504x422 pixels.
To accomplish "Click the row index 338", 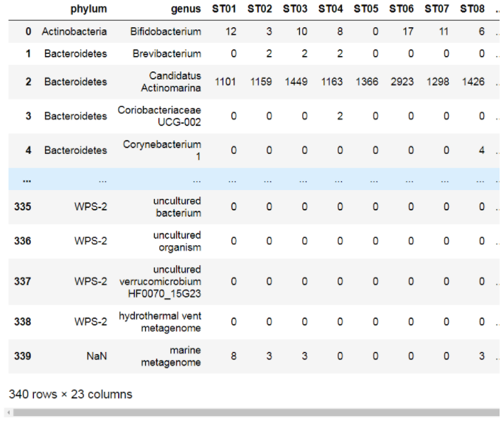I will point(23,322).
